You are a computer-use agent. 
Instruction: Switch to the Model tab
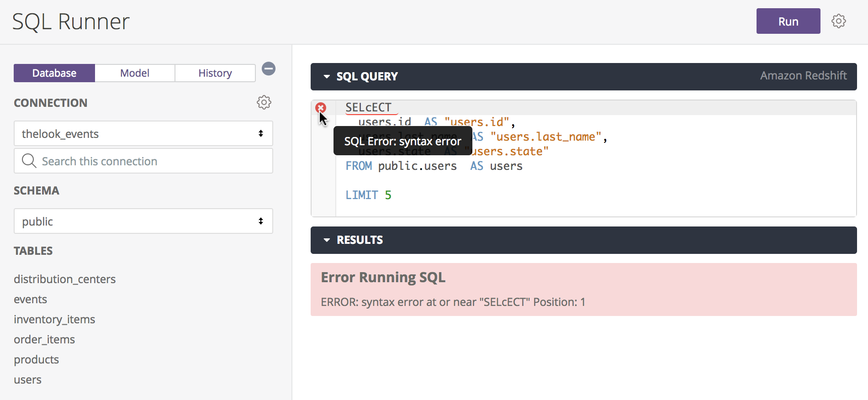pos(135,73)
